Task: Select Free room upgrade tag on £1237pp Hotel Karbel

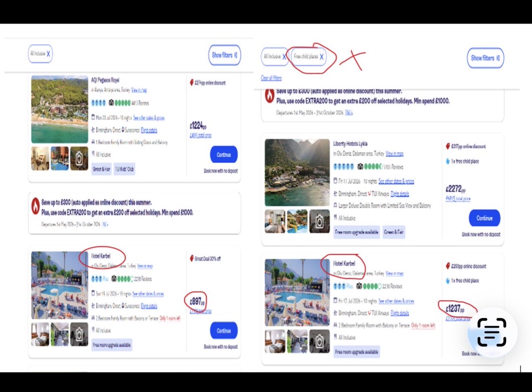Action: tap(356, 352)
